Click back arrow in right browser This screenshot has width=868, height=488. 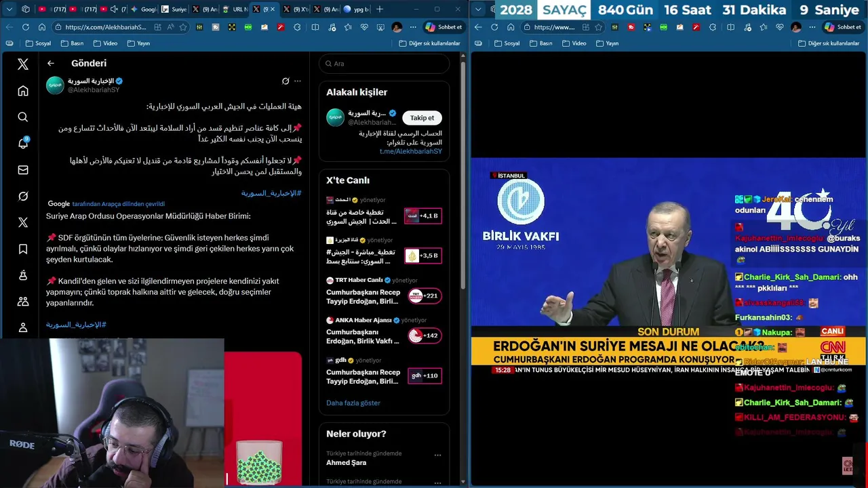(x=478, y=27)
